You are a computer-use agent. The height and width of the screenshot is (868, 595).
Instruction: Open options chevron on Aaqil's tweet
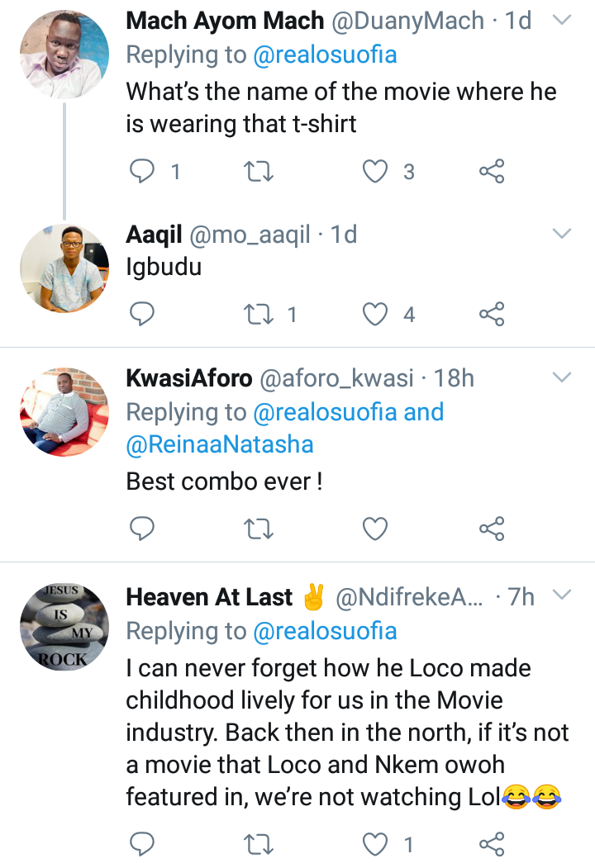point(562,234)
